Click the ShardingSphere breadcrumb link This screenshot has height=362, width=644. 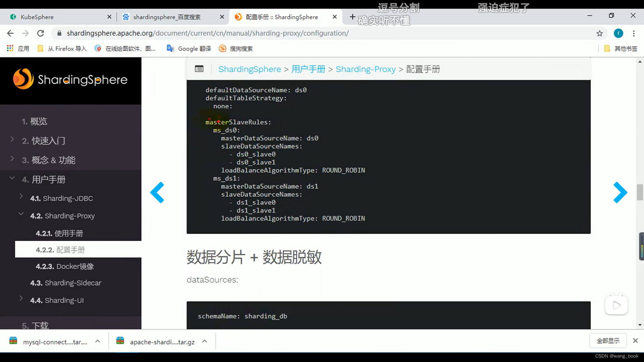pos(250,69)
